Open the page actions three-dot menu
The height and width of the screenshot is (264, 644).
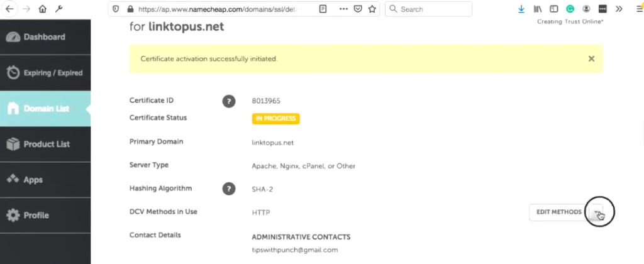[343, 9]
